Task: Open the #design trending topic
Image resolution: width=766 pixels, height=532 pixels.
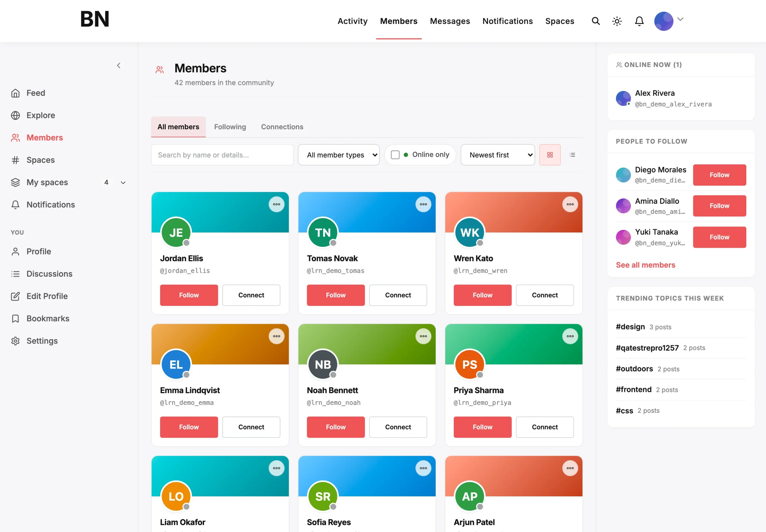Action: coord(630,327)
